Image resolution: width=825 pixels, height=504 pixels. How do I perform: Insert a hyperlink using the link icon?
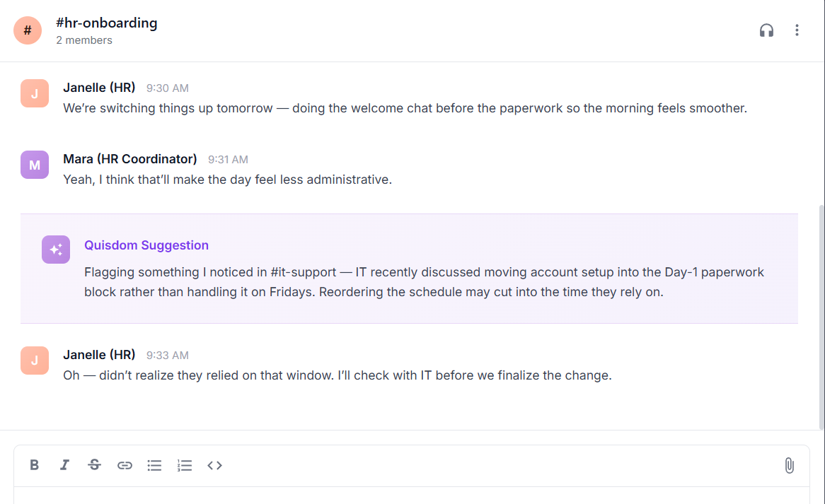[x=125, y=465]
